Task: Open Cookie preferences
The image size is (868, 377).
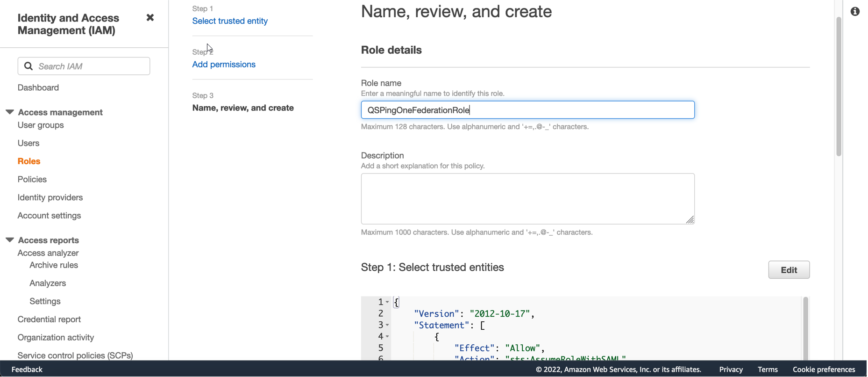Action: tap(825, 370)
